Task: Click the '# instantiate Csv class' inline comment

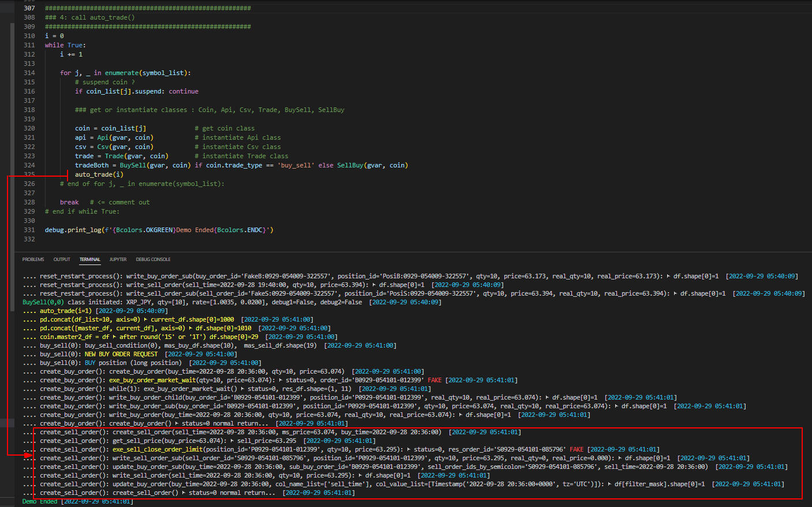Action: 238,147
